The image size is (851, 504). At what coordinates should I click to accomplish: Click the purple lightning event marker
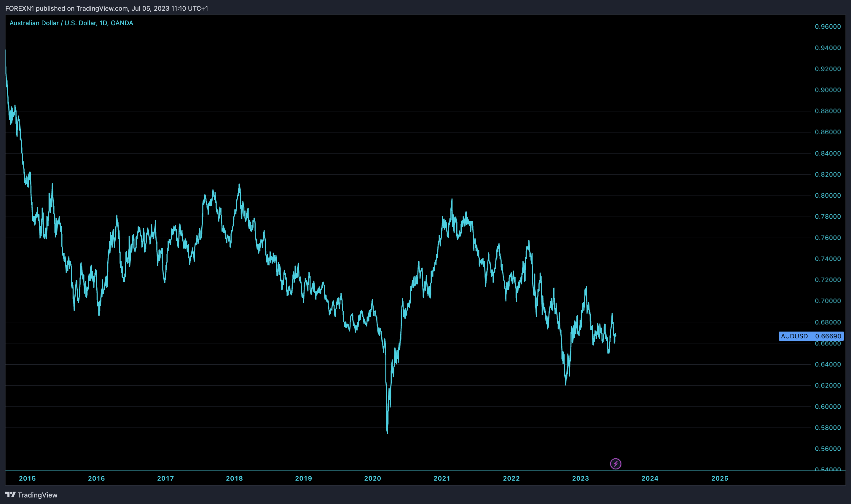pos(616,464)
